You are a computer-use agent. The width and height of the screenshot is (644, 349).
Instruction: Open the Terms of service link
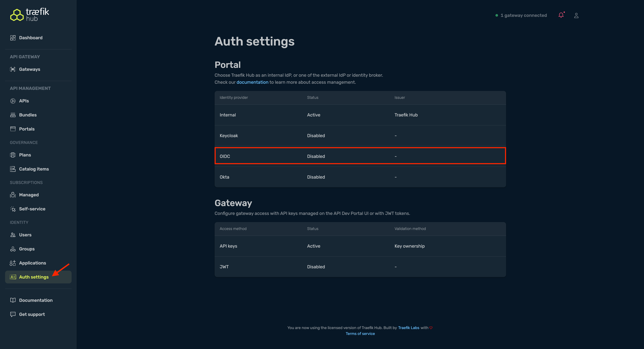click(x=360, y=334)
